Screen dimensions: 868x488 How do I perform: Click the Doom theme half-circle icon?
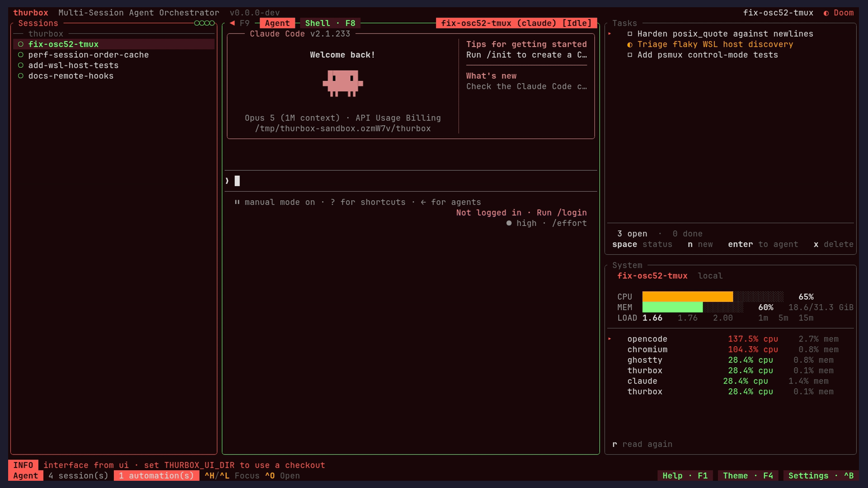826,13
